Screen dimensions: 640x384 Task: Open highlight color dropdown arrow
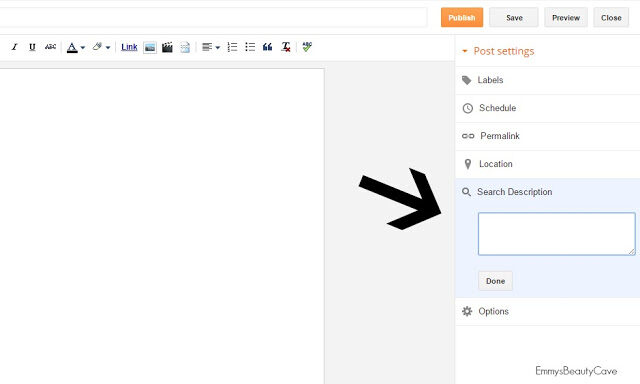108,48
